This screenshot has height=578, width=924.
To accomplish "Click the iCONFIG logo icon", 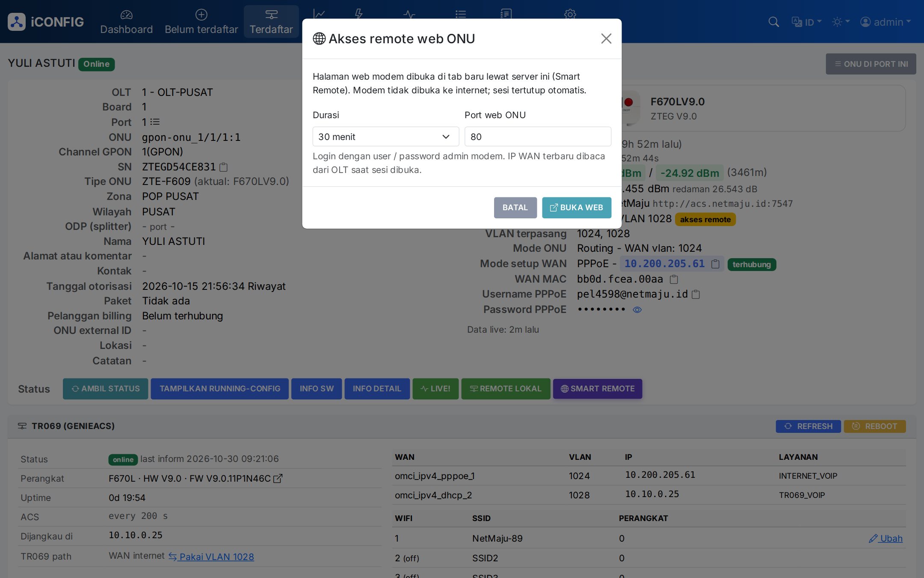I will pyautogui.click(x=17, y=22).
